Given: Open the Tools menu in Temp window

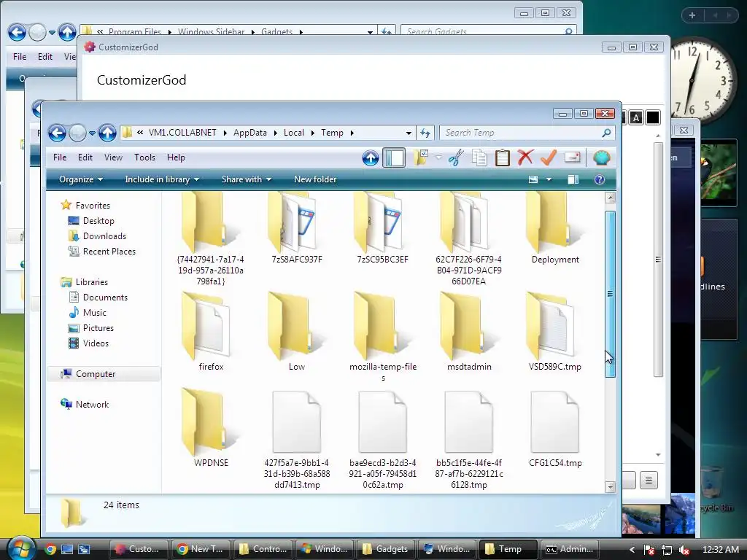Looking at the screenshot, I should [145, 157].
